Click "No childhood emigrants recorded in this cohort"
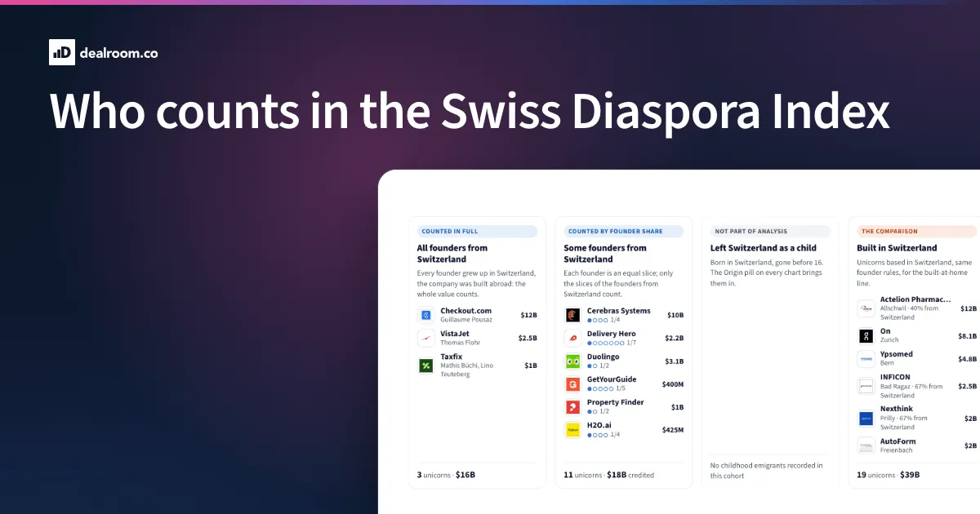Image resolution: width=980 pixels, height=514 pixels. tap(767, 471)
